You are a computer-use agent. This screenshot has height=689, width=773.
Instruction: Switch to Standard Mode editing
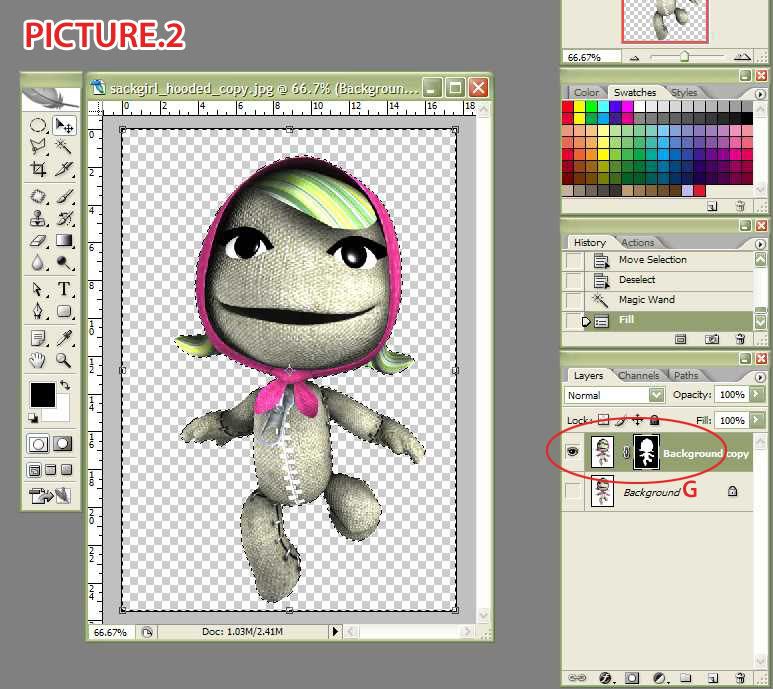point(38,444)
